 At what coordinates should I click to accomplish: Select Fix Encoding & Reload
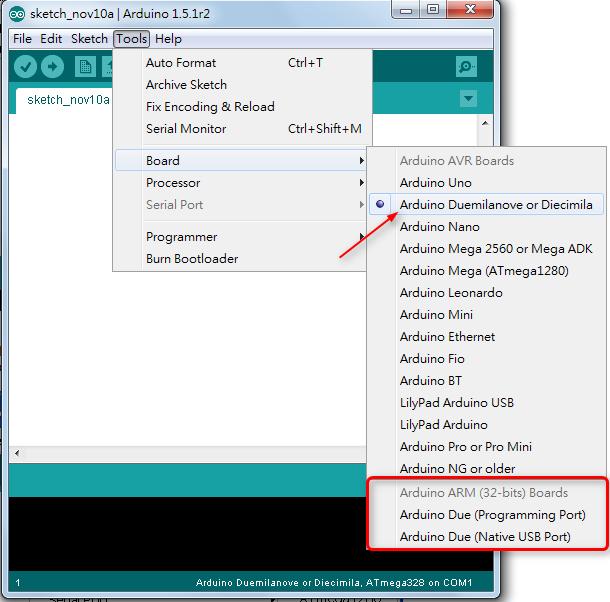coord(242,107)
